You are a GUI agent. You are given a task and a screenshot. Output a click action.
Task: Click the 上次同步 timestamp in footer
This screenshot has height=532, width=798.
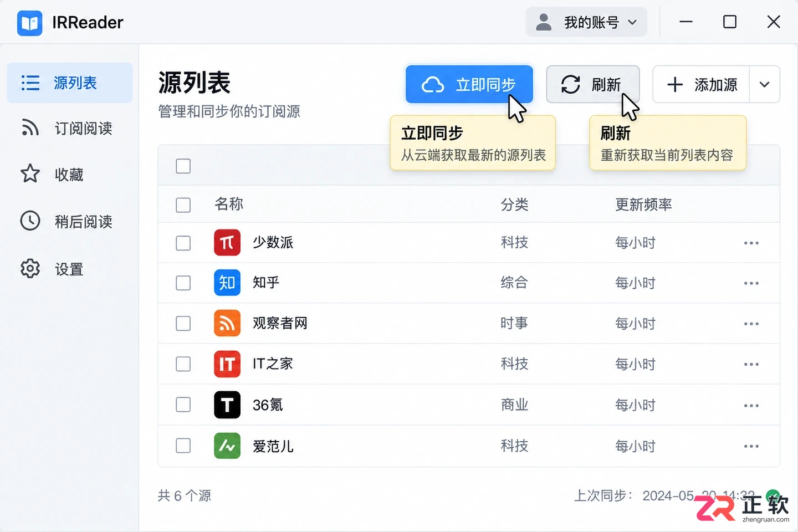pyautogui.click(x=664, y=495)
